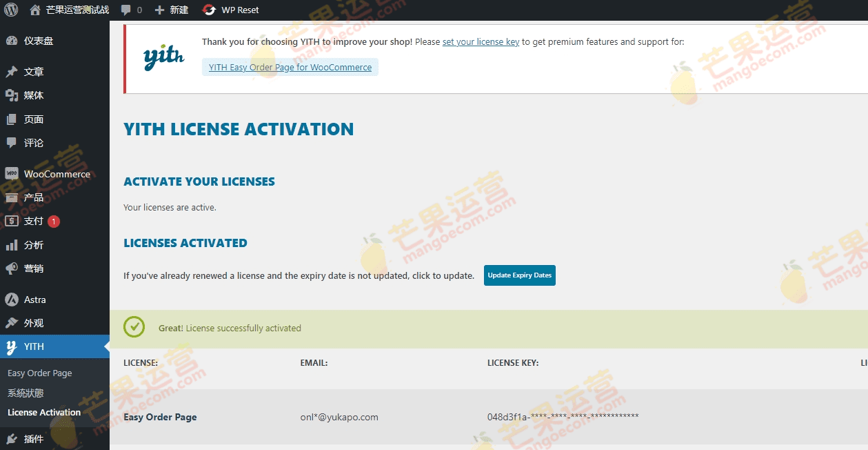Click the 页面 pages icon

coord(12,119)
